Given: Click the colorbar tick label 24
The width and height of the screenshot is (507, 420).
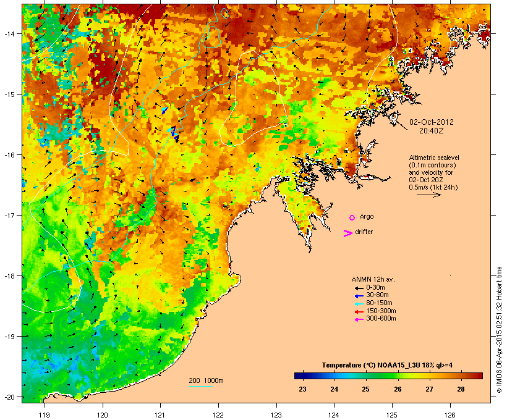Looking at the screenshot, I should [334, 389].
